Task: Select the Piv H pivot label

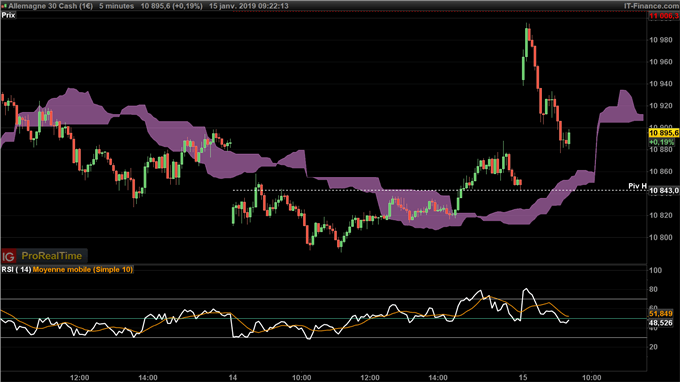Action: pyautogui.click(x=638, y=186)
